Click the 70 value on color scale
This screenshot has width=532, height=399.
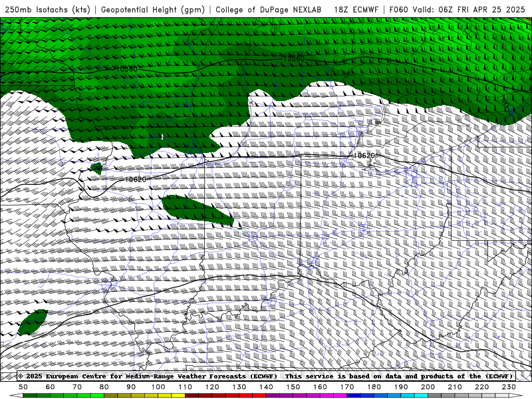77,387
